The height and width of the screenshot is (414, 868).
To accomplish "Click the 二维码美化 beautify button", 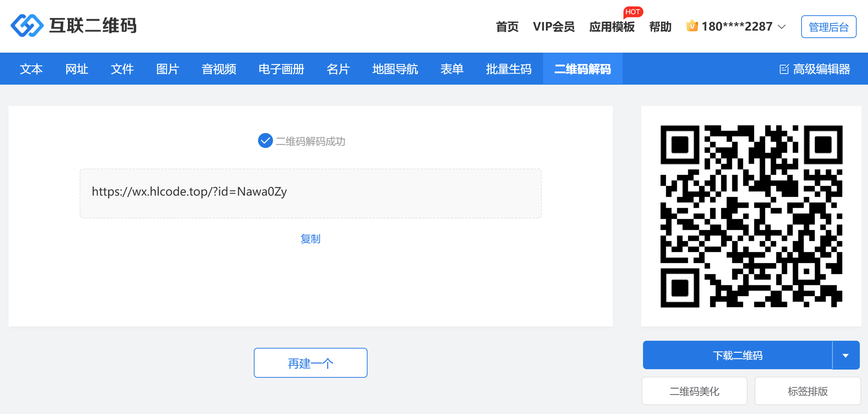I will [x=695, y=391].
